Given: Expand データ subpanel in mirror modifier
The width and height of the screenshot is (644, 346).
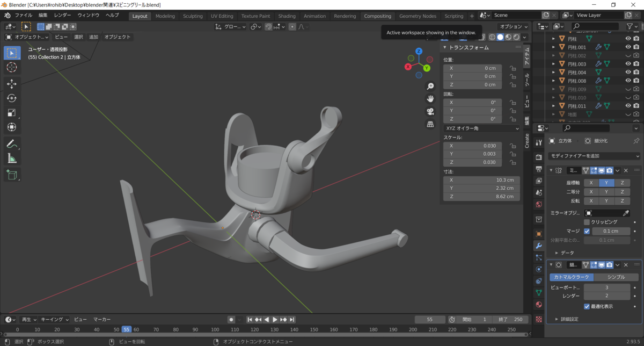Looking at the screenshot, I should pos(557,253).
